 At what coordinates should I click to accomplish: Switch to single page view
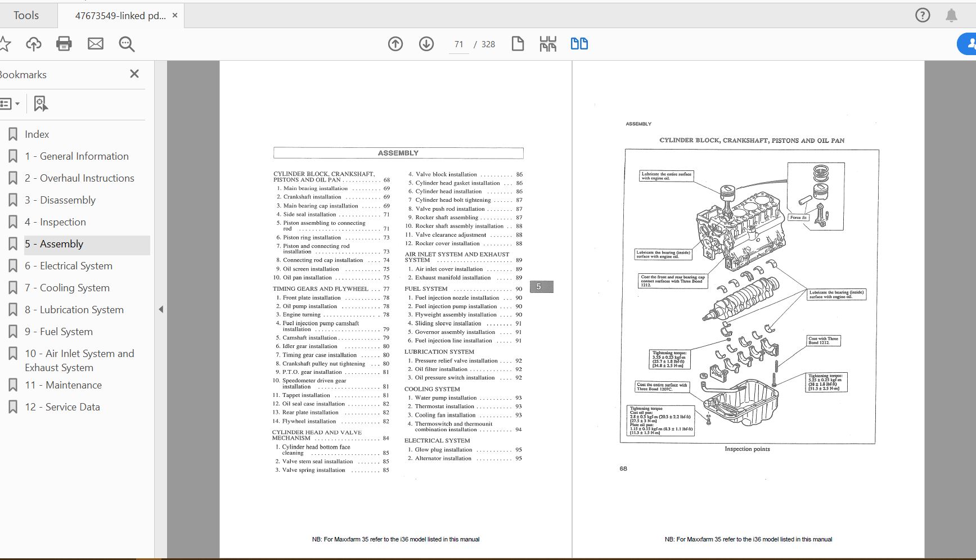[x=517, y=43]
